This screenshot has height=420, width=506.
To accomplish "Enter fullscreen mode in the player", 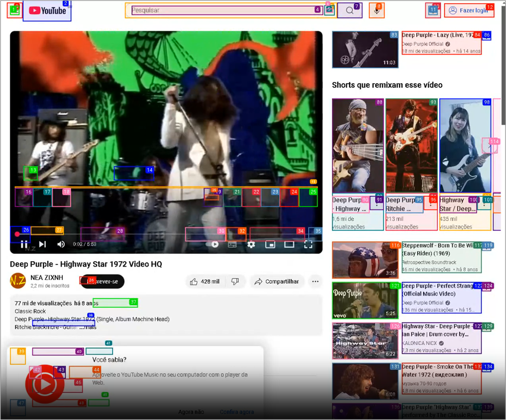I will click(x=308, y=244).
